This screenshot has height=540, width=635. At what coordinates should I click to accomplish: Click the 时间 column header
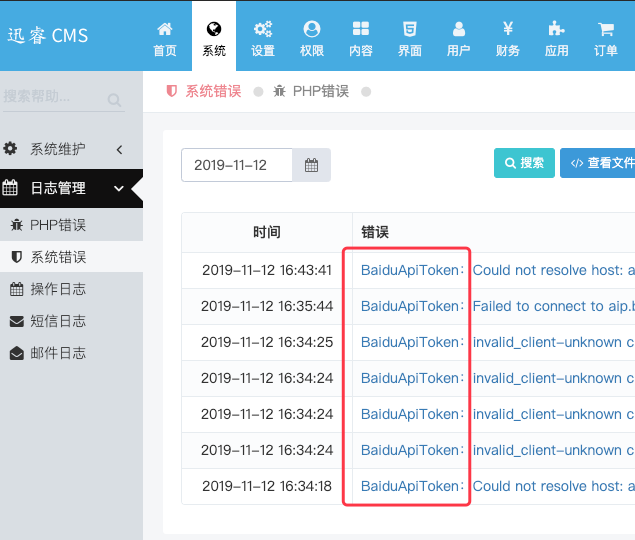click(x=267, y=233)
